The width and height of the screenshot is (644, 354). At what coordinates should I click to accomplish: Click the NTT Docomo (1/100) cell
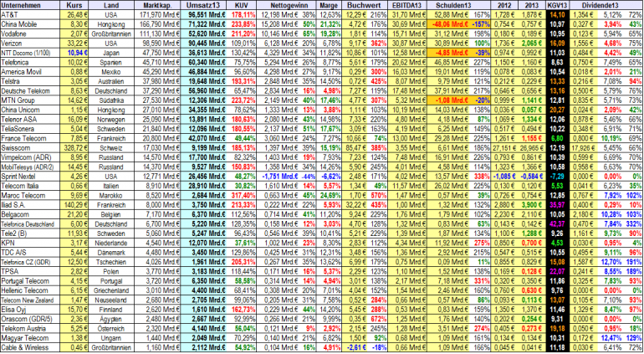click(x=30, y=53)
